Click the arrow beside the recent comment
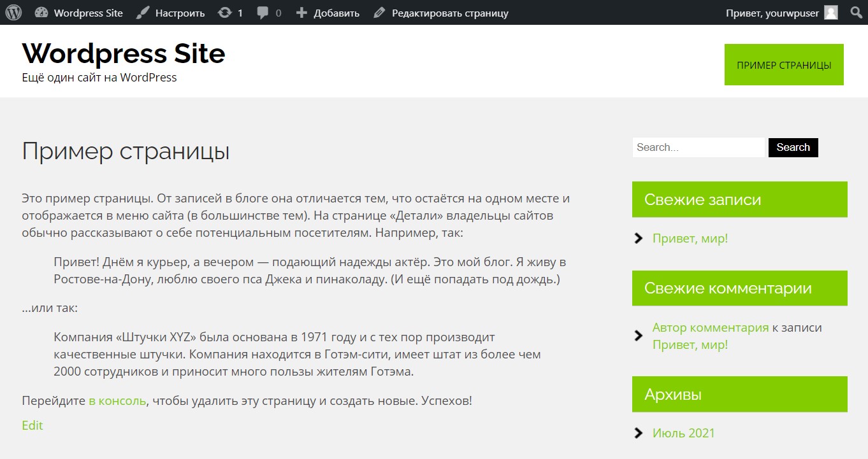Viewport: 868px width, 459px height. [638, 335]
